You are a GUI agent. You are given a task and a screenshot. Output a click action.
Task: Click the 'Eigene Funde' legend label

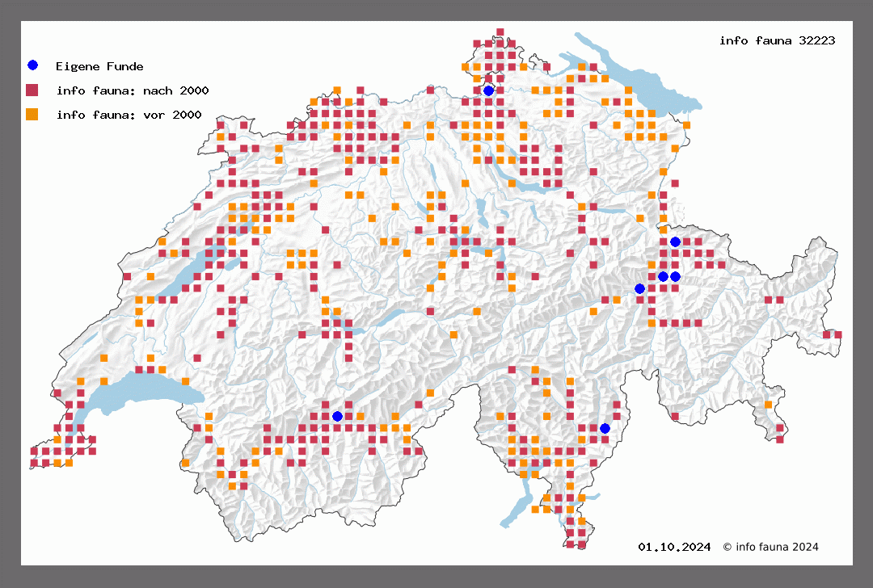(x=99, y=66)
